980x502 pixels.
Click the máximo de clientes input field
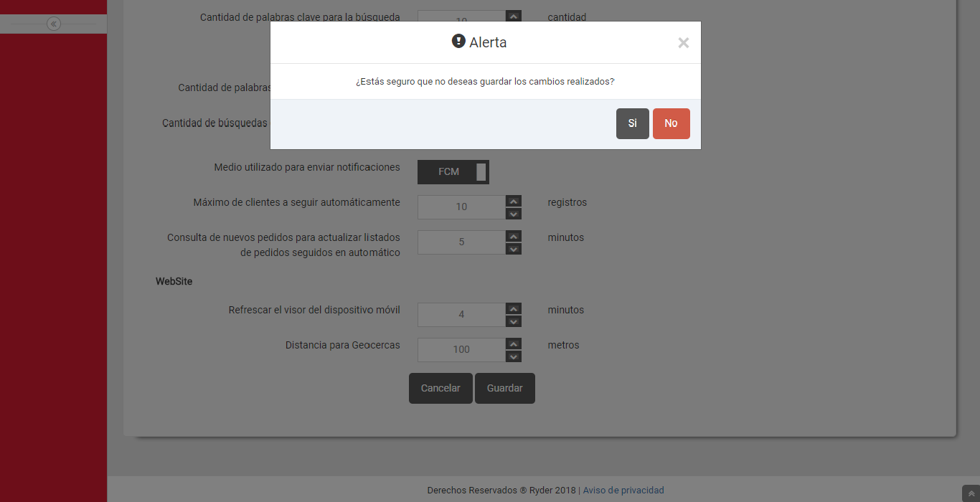(461, 207)
